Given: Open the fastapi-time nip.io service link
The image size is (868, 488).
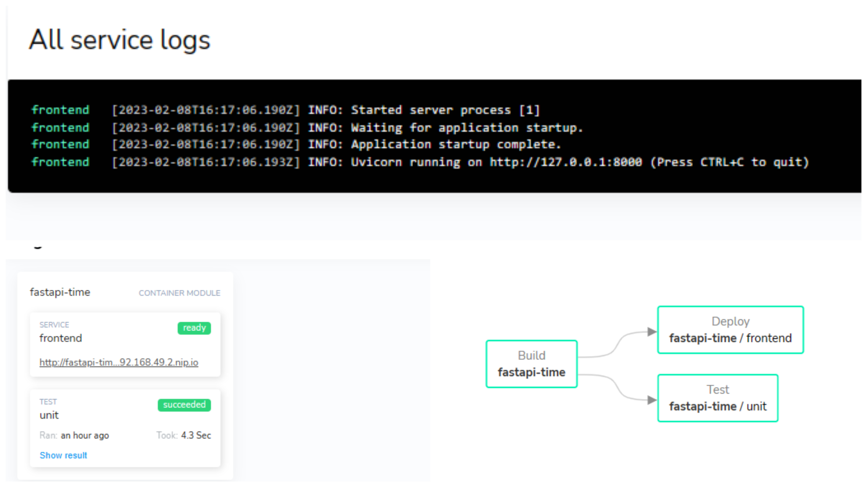Looking at the screenshot, I should tap(119, 362).
